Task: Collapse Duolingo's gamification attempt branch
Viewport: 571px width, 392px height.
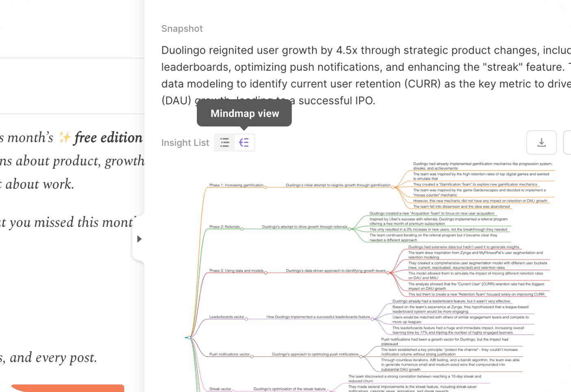Action: click(393, 187)
